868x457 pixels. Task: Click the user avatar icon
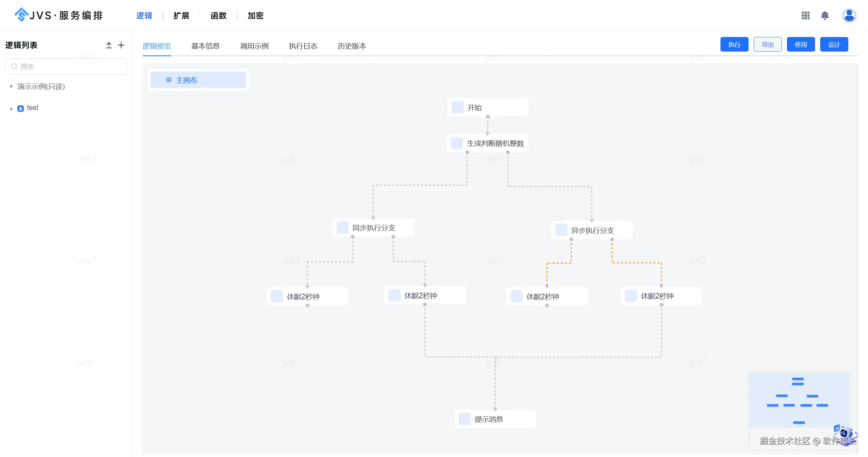pos(849,16)
